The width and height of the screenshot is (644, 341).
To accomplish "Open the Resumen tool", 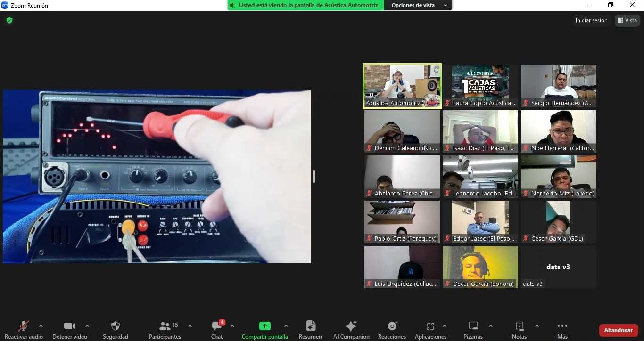I will (310, 326).
